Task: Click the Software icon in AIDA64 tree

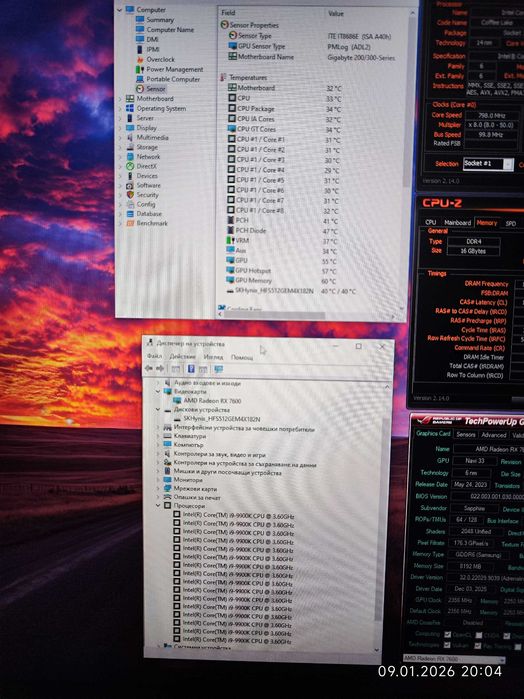Action: click(x=130, y=185)
